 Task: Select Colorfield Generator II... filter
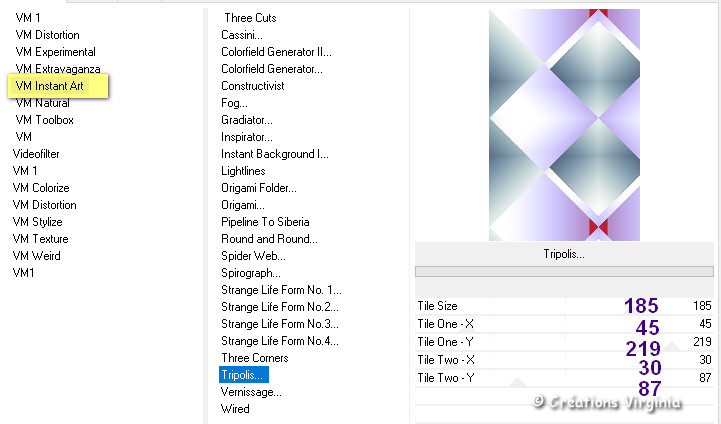[276, 52]
